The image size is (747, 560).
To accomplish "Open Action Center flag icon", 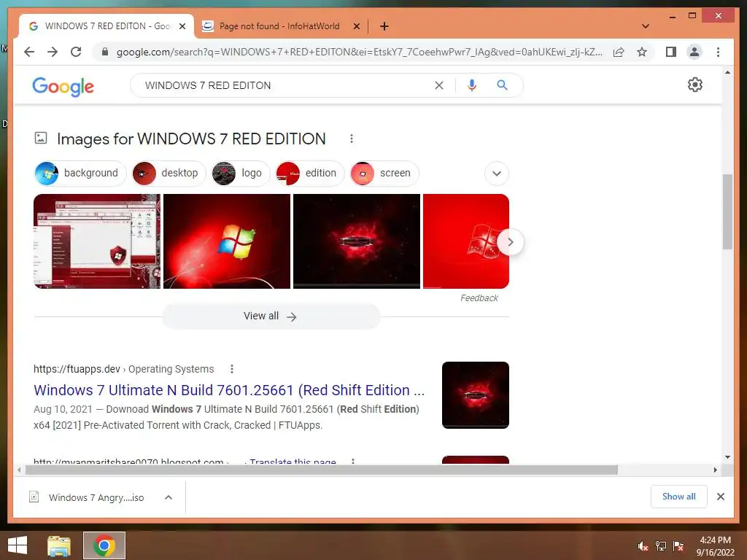I will (678, 546).
